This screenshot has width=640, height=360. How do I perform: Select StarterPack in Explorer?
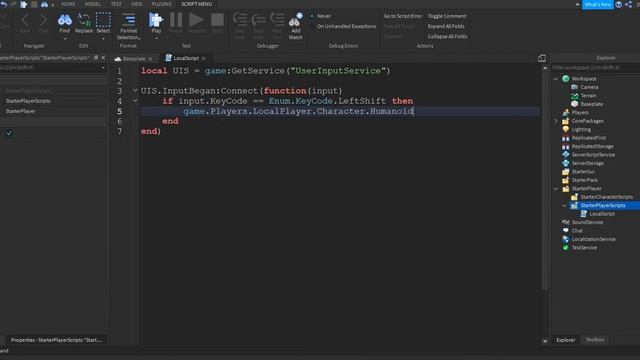coord(584,180)
